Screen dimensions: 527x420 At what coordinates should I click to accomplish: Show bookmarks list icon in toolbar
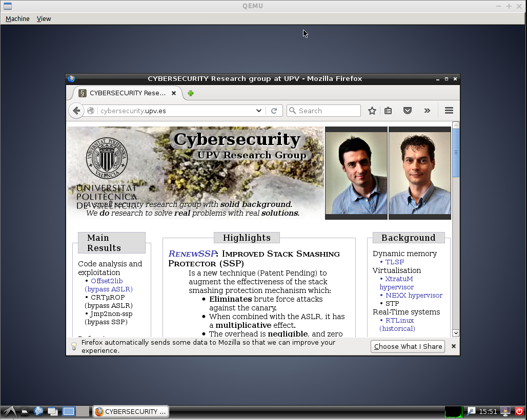click(388, 111)
